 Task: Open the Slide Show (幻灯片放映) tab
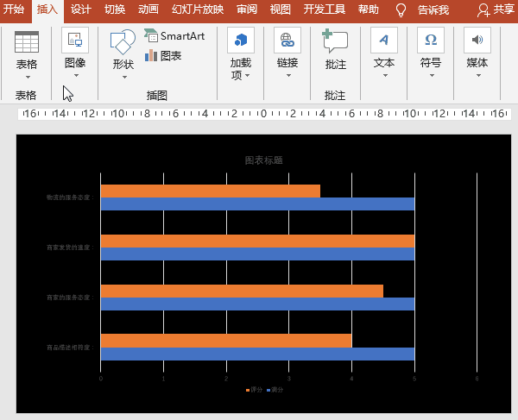(198, 9)
